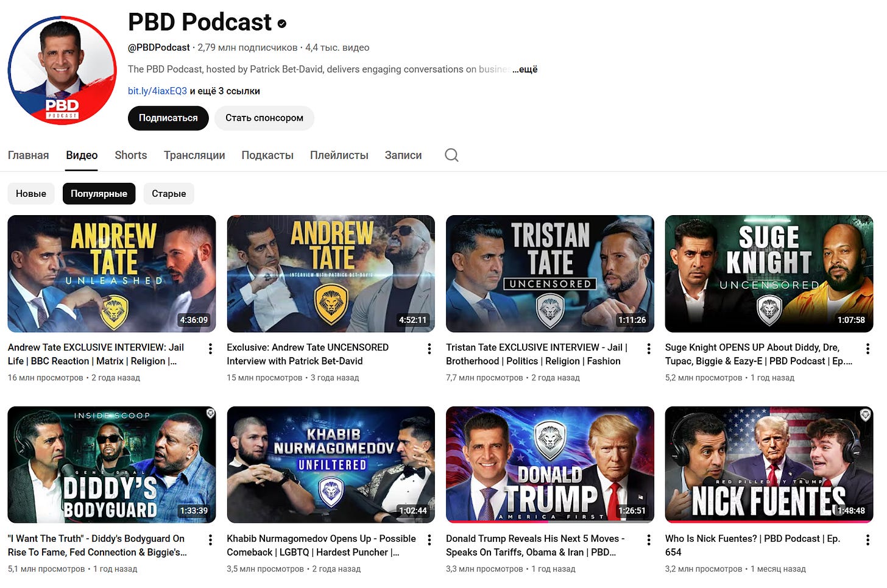Click the PBD Podcast channel avatar

(x=62, y=70)
